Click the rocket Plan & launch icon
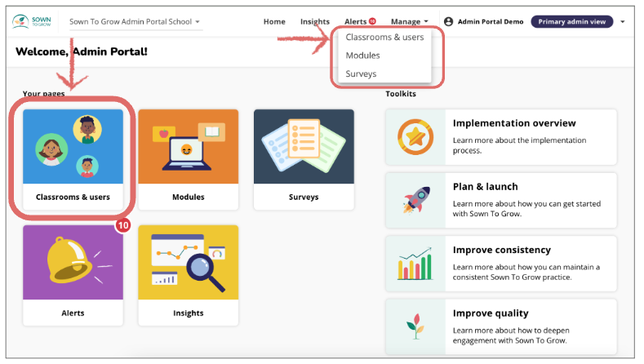The image size is (644, 364). tap(416, 200)
